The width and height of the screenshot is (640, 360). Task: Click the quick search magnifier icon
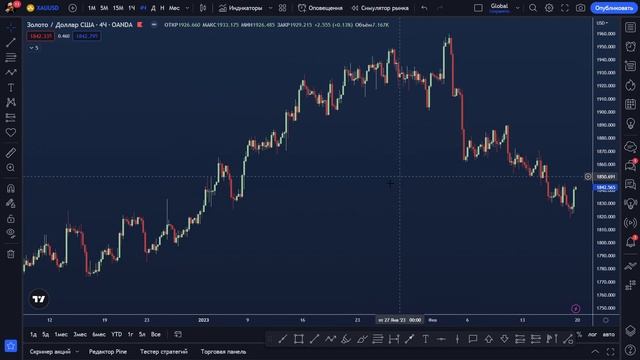tap(533, 8)
